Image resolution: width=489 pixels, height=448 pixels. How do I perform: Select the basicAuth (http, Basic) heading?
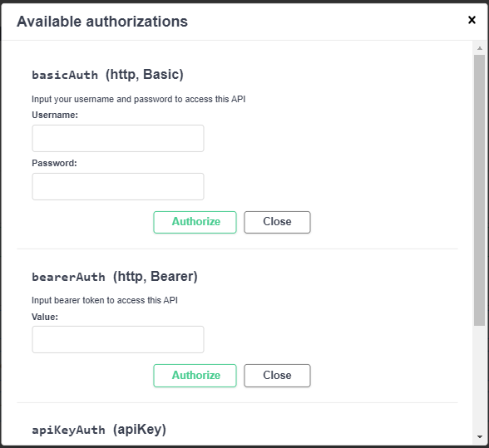107,75
